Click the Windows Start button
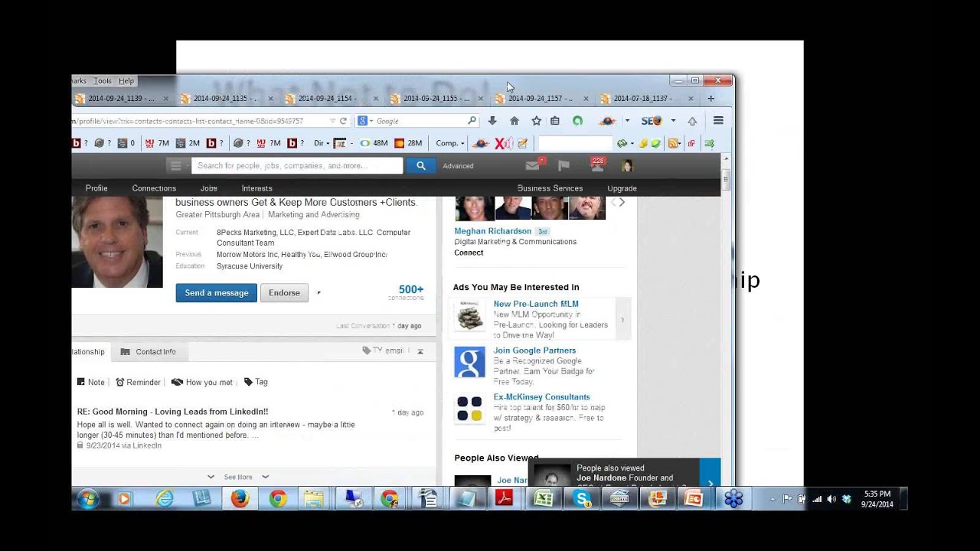The image size is (980, 551). coord(87,499)
